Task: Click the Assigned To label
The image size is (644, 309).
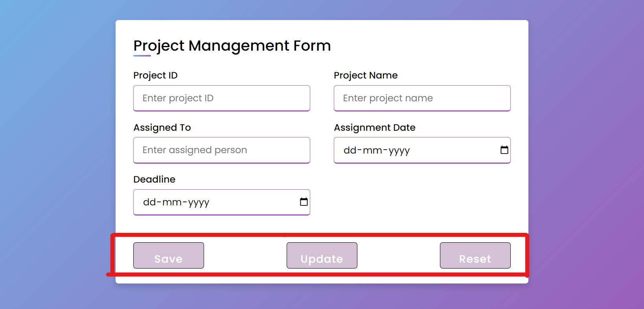Action: pos(162,127)
